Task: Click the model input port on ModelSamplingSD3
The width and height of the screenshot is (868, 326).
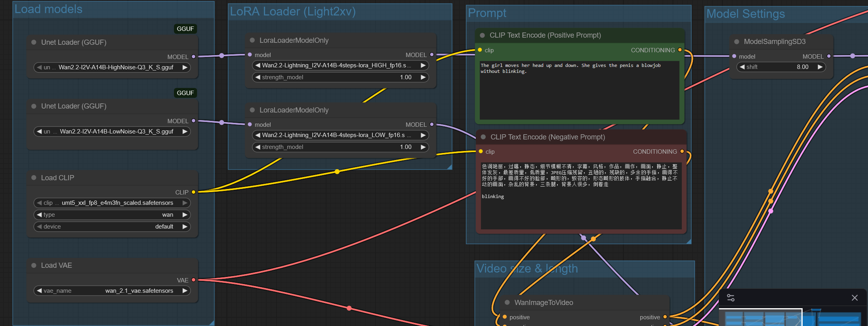Action: (734, 56)
